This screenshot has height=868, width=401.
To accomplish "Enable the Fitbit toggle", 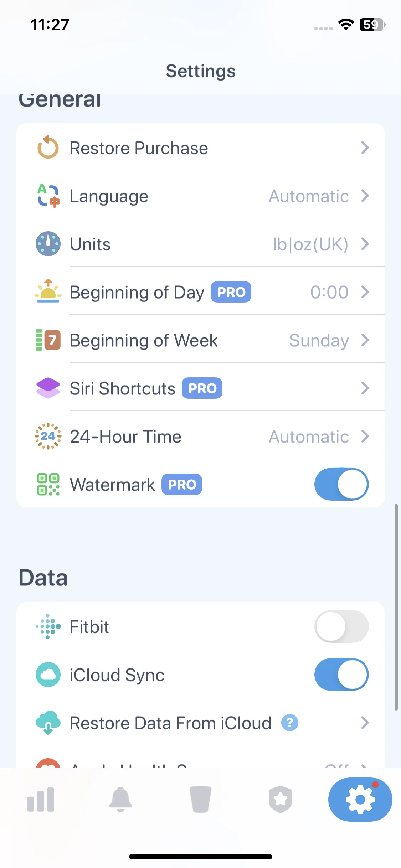I will point(341,626).
